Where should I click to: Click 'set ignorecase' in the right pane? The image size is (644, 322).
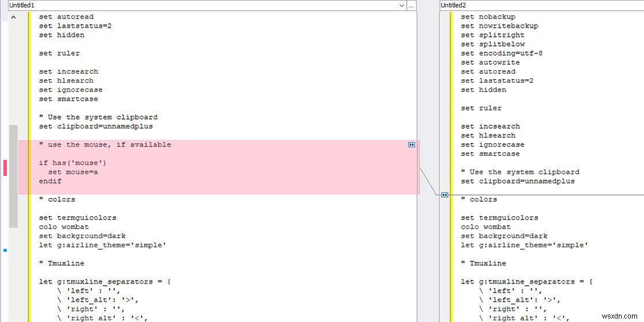click(x=492, y=144)
